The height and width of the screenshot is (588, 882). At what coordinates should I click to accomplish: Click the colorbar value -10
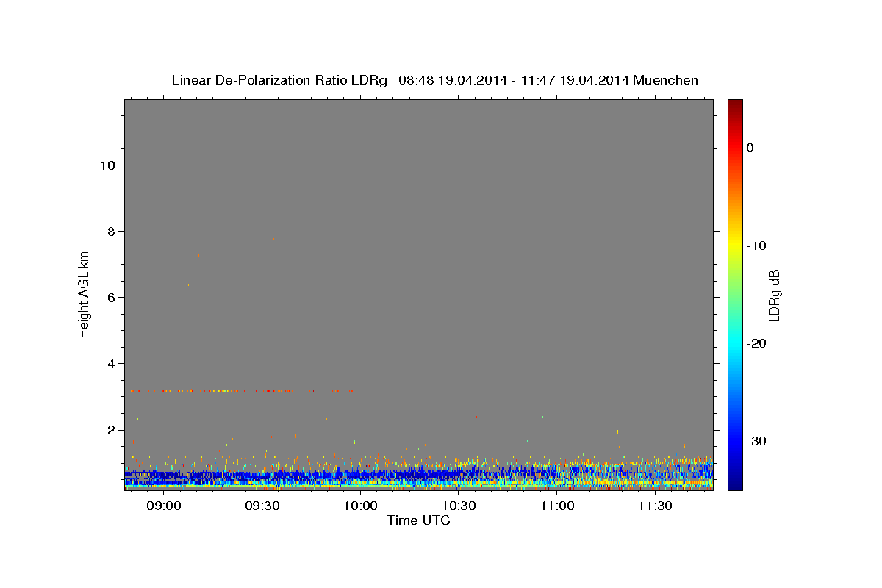pos(758,245)
